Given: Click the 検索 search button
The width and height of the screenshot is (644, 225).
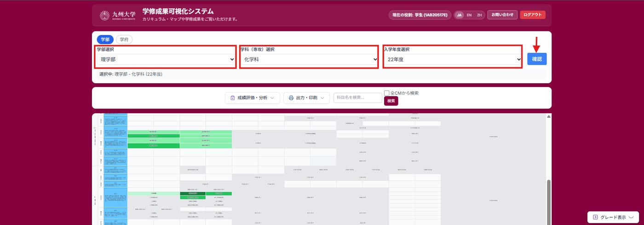Looking at the screenshot, I should 391,101.
